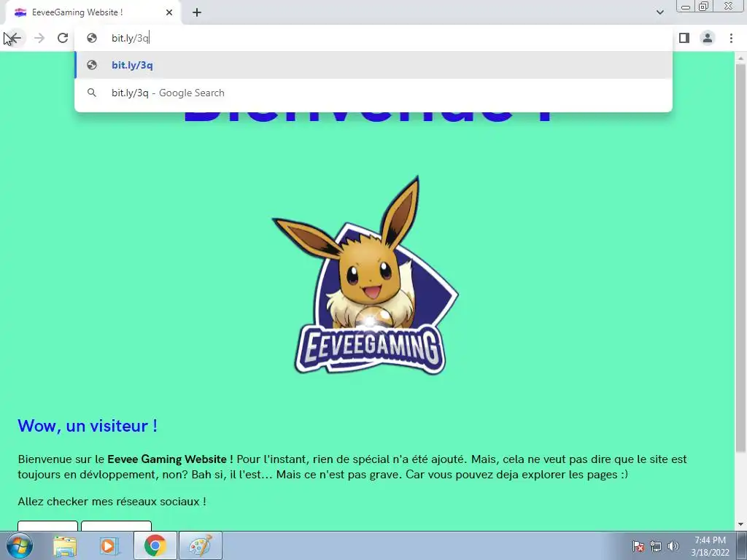Open Windows Explorer from the taskbar
This screenshot has width=747, height=560.
[65, 545]
